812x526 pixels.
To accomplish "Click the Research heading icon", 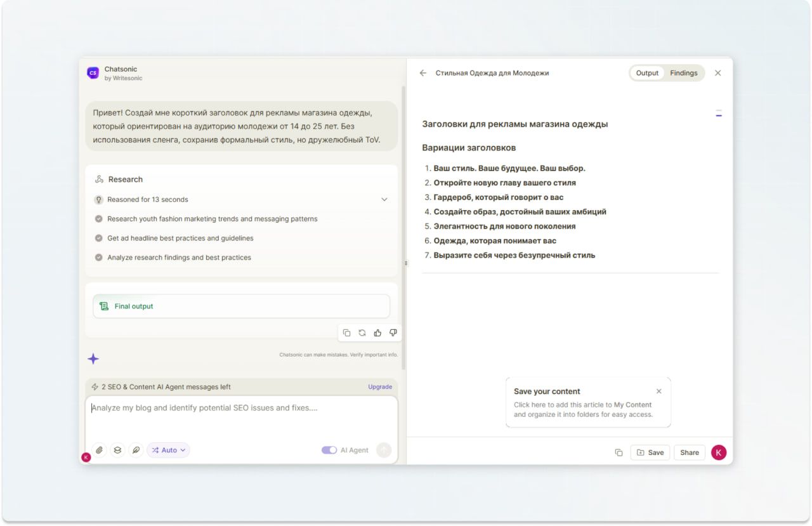I will pos(99,180).
